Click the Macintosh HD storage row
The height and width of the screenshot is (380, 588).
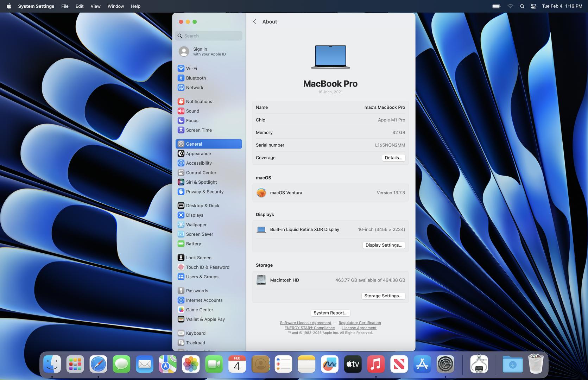[330, 280]
